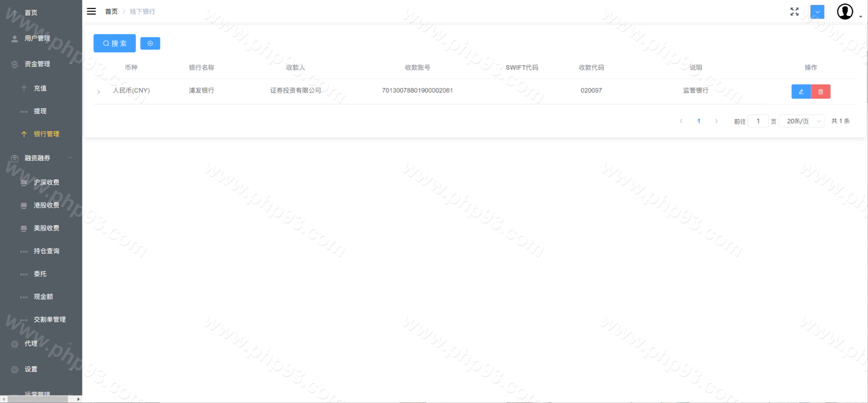Click the page jump input field
The image size is (868, 403).
tap(758, 121)
